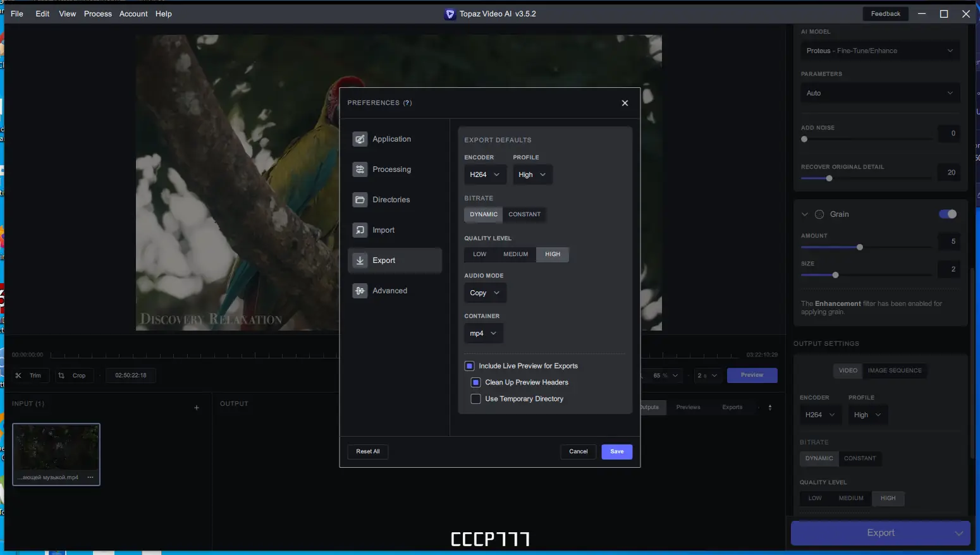
Task: Select DYNAMIC bitrate in Preferences
Action: click(484, 214)
